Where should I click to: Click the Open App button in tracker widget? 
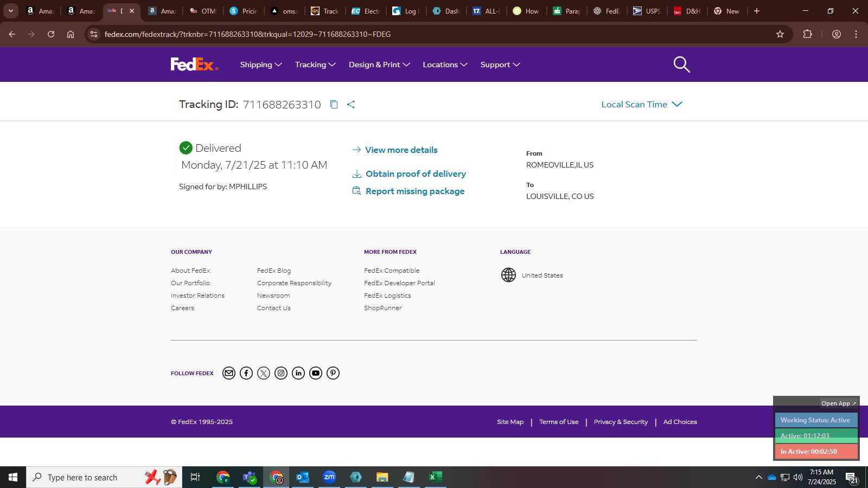[838, 403]
